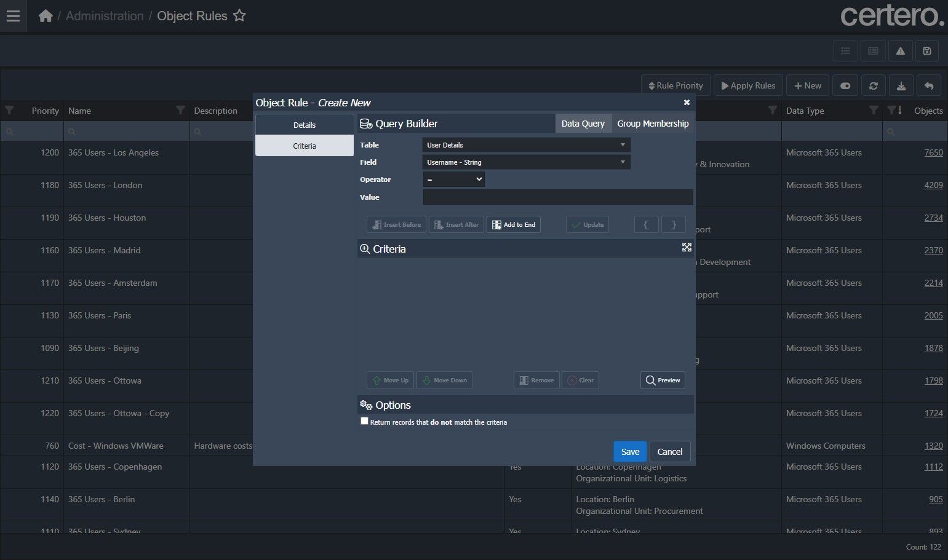Click into the Value text field
948x560 pixels.
click(557, 197)
